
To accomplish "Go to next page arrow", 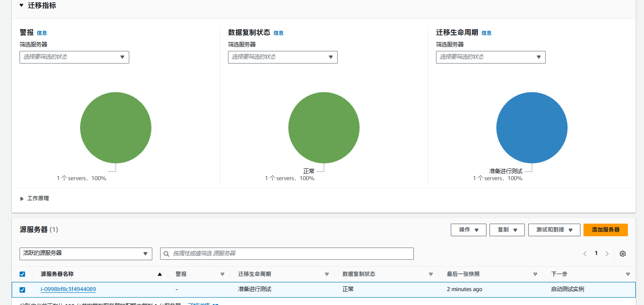I will pos(607,254).
